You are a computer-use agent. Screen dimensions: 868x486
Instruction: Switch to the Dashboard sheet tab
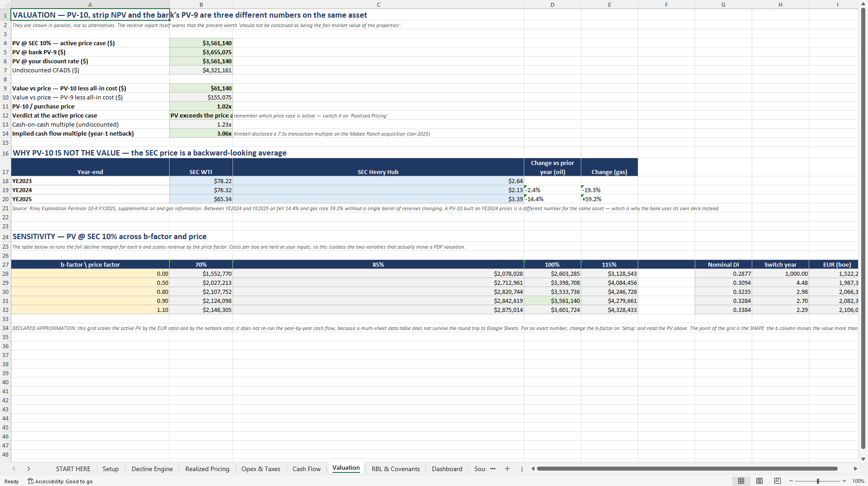pyautogui.click(x=447, y=469)
